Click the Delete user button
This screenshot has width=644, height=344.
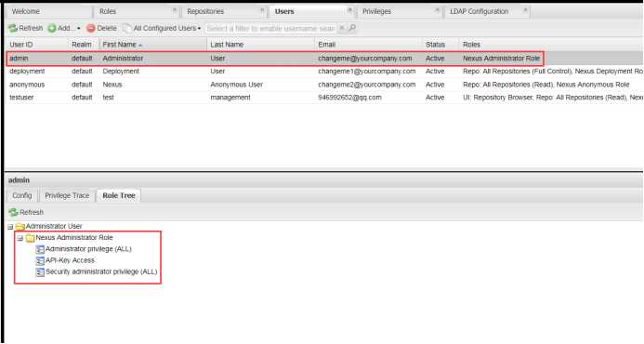tap(102, 28)
